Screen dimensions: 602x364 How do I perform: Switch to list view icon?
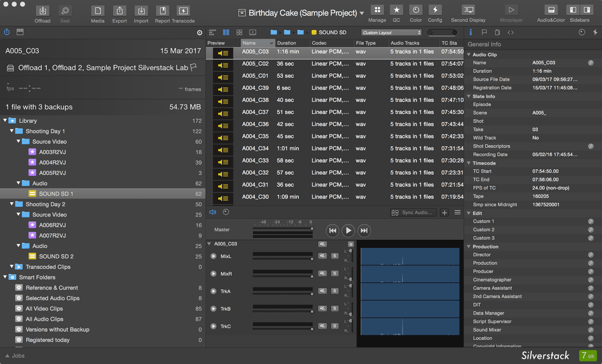tap(213, 32)
